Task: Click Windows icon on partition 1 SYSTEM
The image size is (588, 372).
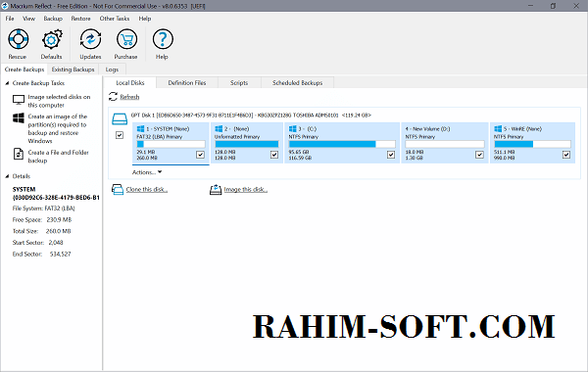Action: click(x=140, y=128)
